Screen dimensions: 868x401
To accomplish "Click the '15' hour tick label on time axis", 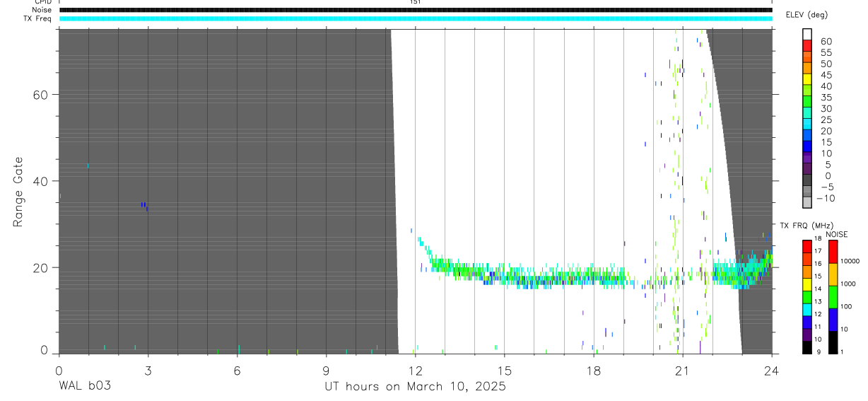I will coord(504,371).
